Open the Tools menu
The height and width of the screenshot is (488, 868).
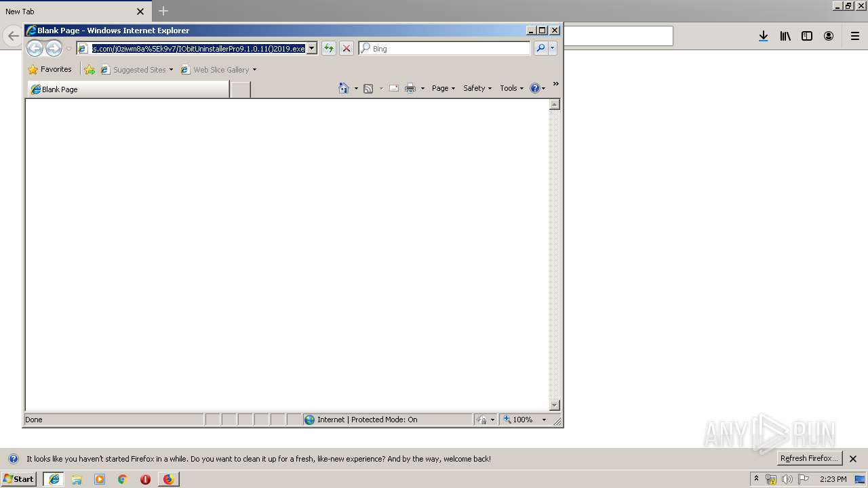pos(512,88)
